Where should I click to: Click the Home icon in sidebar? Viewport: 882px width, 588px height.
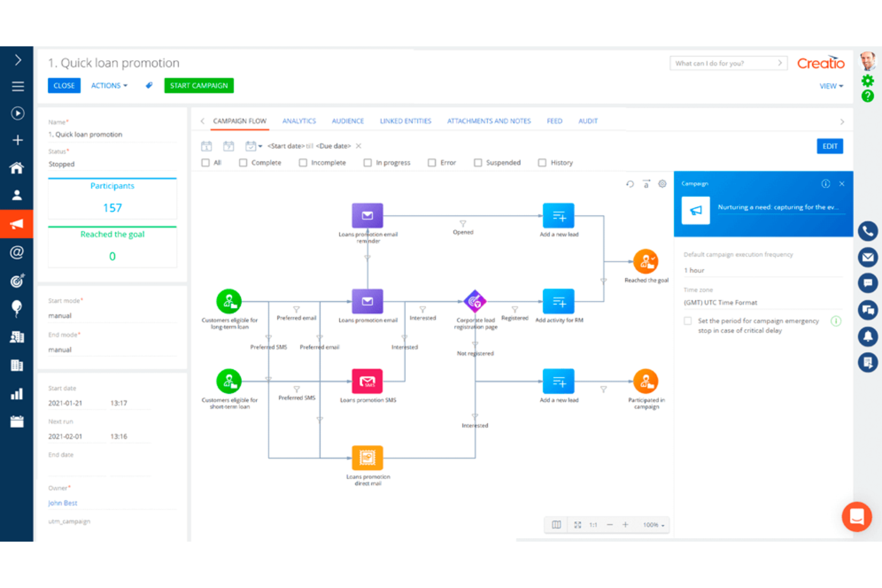(17, 167)
